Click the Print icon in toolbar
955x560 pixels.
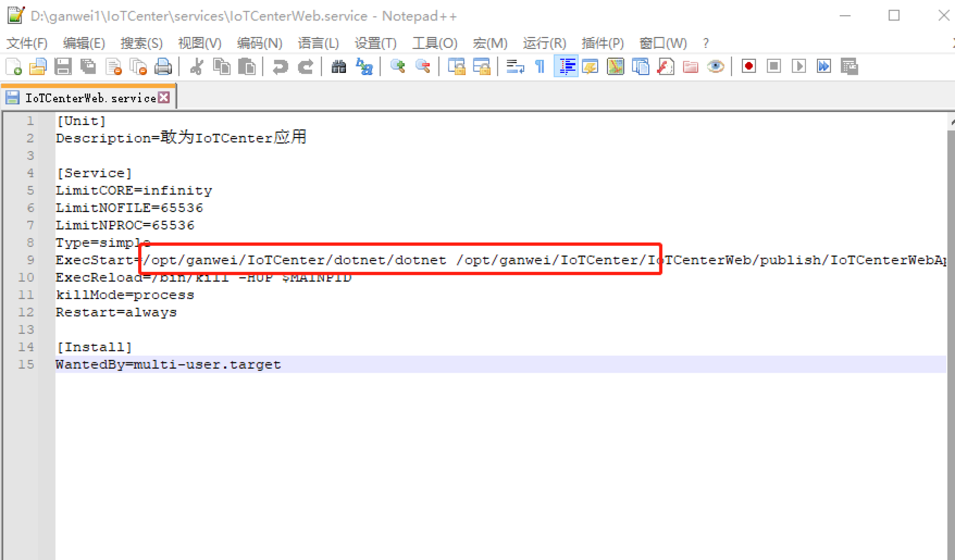(x=163, y=67)
